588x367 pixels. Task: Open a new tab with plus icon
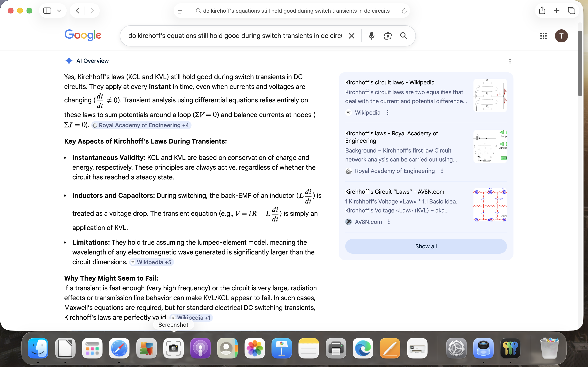[x=557, y=11]
